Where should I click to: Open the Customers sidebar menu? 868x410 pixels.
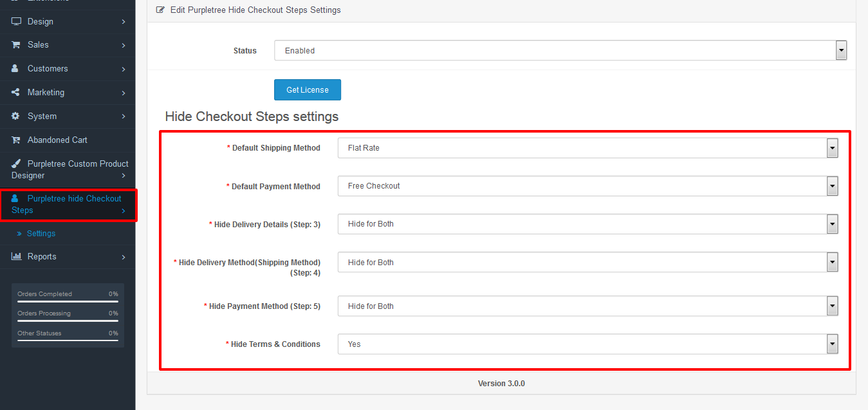click(68, 69)
